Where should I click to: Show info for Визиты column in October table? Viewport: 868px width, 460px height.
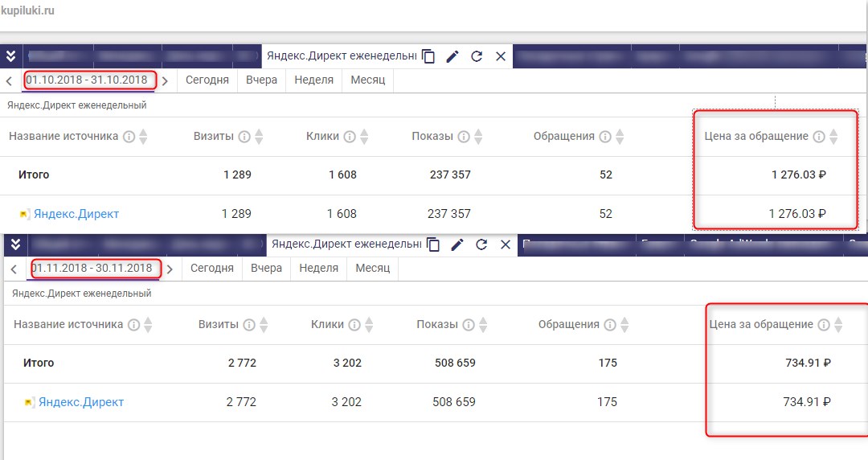tap(244, 137)
